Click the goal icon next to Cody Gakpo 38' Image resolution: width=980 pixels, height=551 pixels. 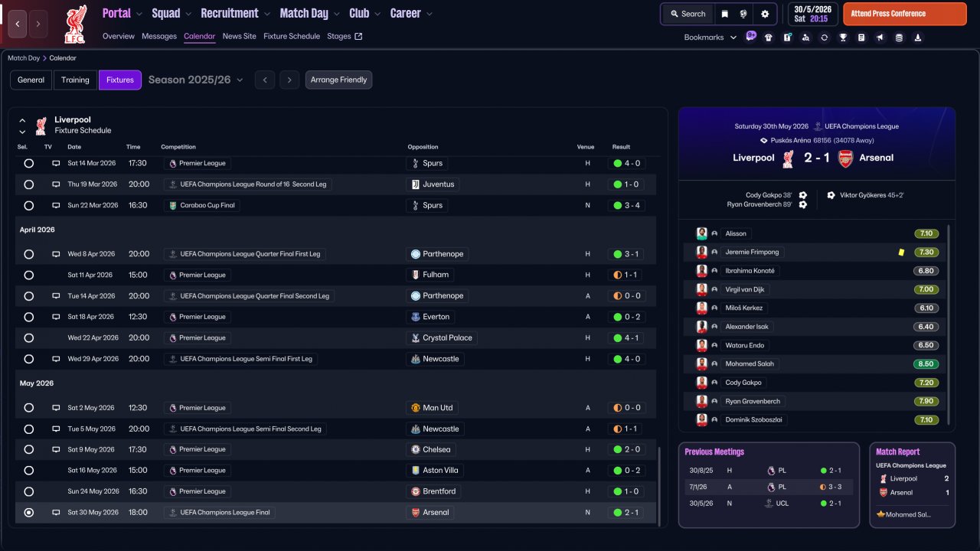click(802, 195)
